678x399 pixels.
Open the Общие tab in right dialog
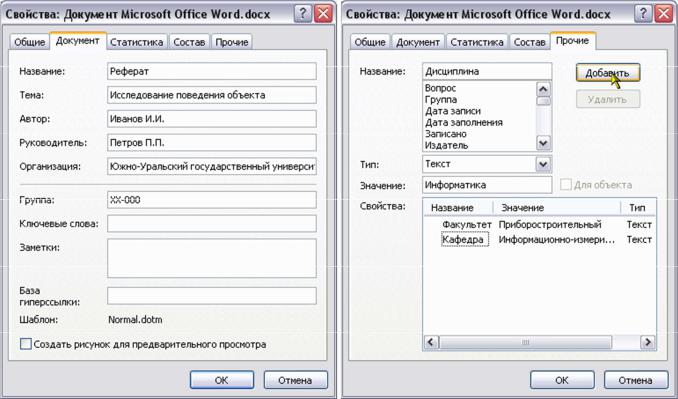coord(370,42)
